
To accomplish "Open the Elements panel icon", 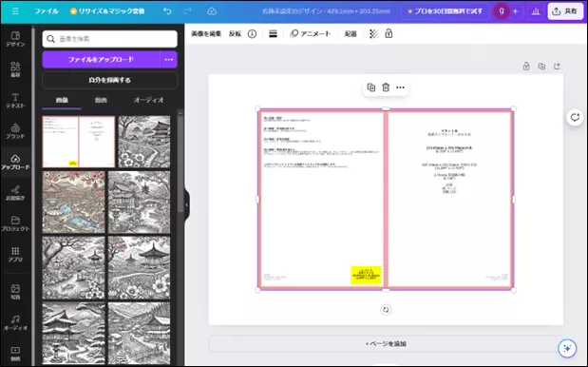I will click(15, 69).
